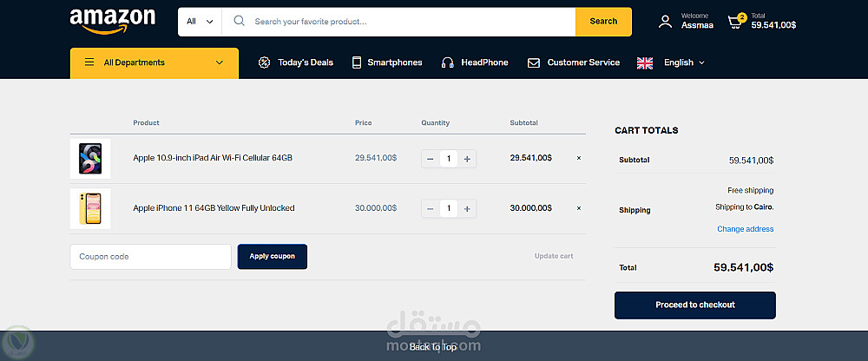Open the iPad Air product thumbnail
Viewport: 868px width, 361px height.
click(x=90, y=159)
